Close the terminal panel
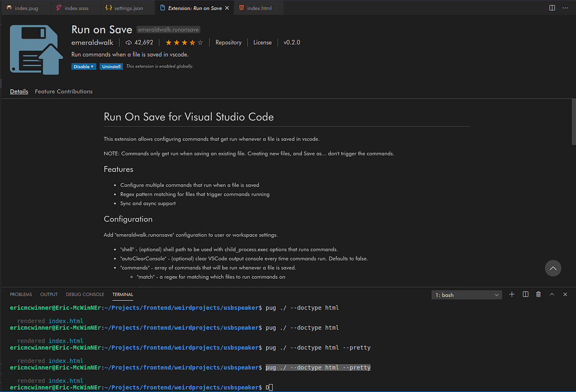Screen dimensions: 576x392 click(565, 294)
